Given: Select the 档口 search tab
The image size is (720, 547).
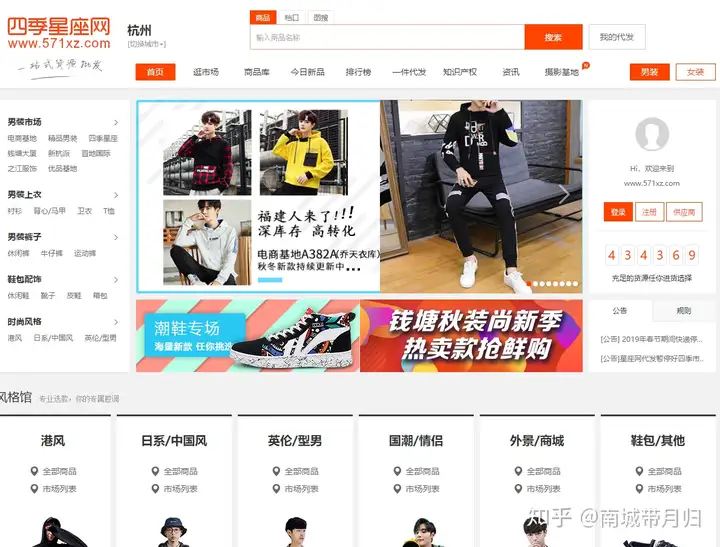Looking at the screenshot, I should [x=292, y=17].
